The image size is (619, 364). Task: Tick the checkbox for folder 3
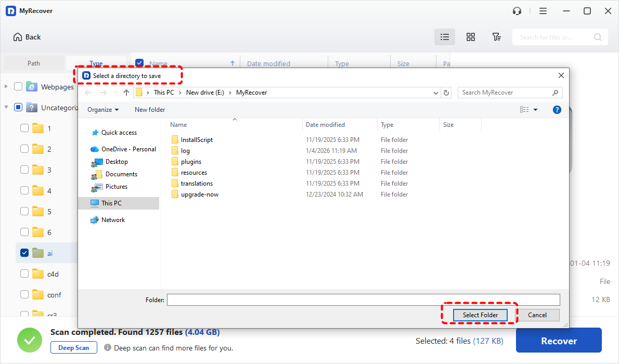[24, 170]
